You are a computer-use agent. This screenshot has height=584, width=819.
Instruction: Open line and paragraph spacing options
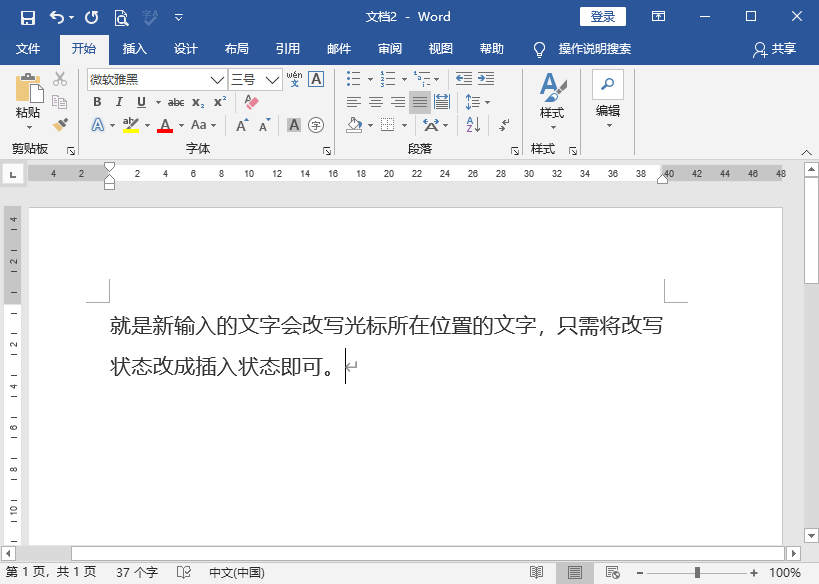click(x=473, y=102)
